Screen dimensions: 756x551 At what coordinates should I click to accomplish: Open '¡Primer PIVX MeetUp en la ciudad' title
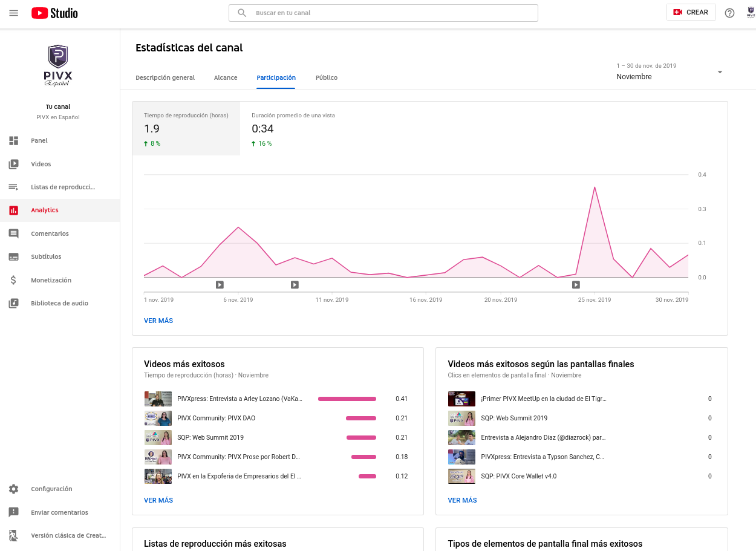tap(544, 399)
